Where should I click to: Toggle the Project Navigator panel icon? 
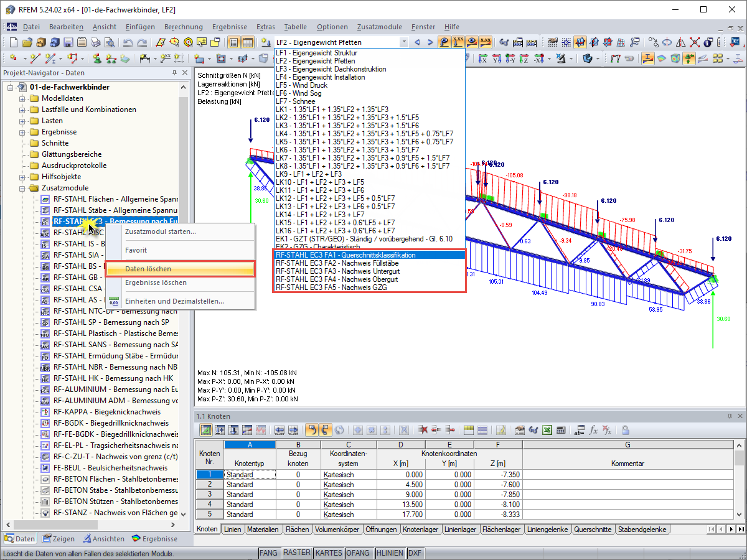pos(234,43)
